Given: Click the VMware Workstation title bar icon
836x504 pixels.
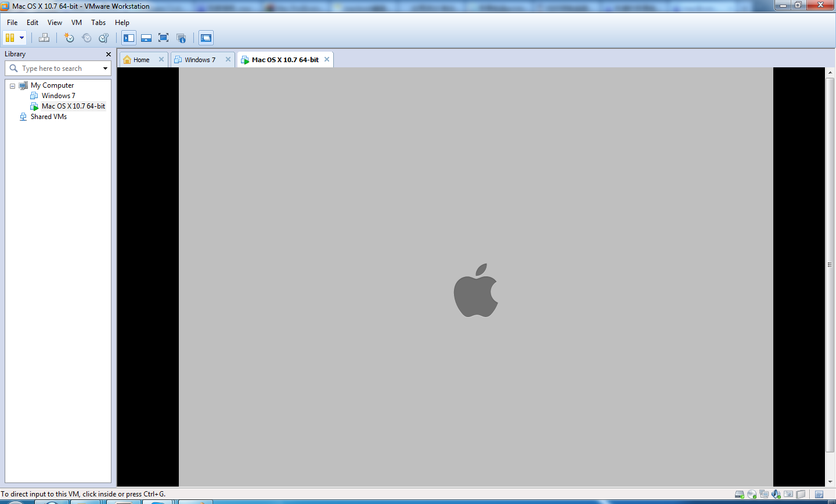Looking at the screenshot, I should [x=5, y=6].
